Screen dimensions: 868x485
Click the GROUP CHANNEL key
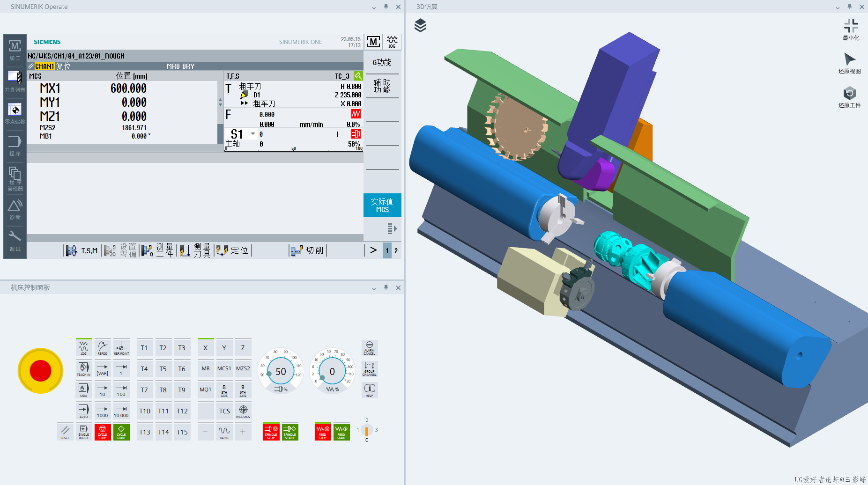click(370, 369)
